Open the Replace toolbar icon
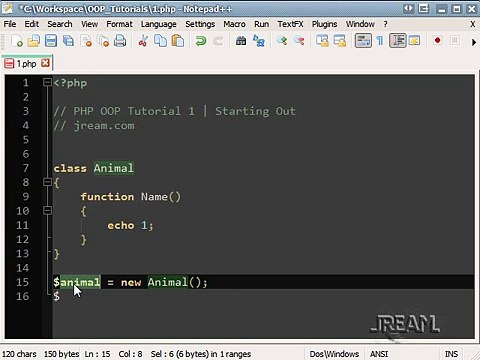 pos(258,41)
